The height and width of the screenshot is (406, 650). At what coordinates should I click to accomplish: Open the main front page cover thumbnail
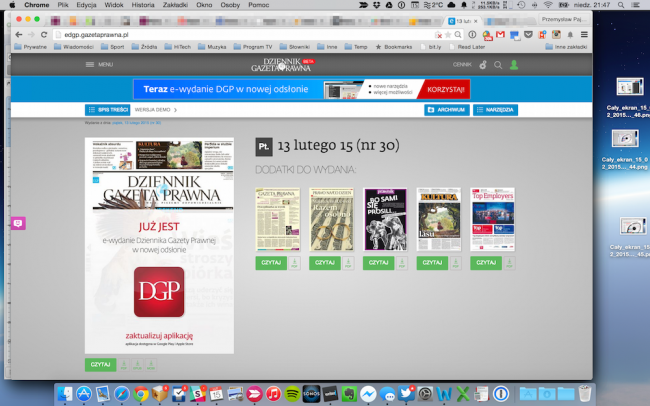[159, 246]
